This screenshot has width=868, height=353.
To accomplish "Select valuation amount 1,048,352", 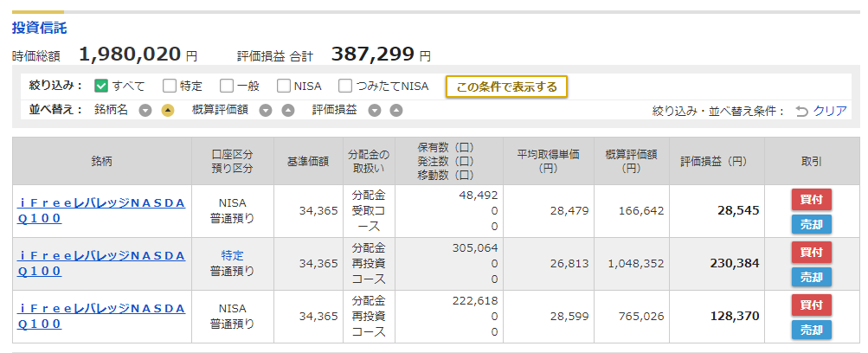I will 635,263.
